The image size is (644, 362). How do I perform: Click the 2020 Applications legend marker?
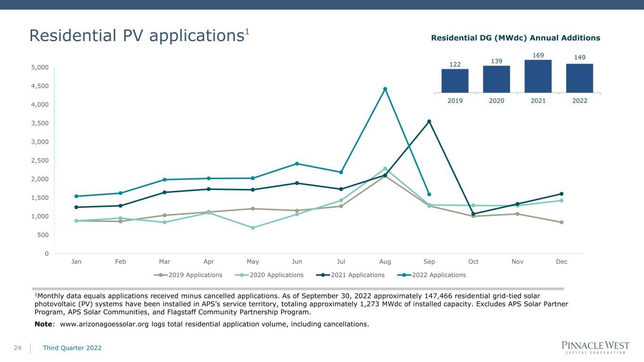coord(243,275)
